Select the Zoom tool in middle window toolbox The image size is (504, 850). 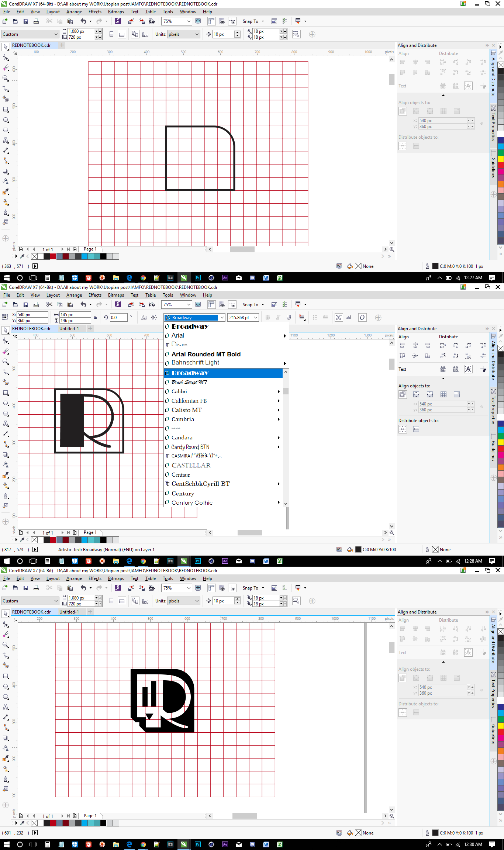pyautogui.click(x=6, y=362)
